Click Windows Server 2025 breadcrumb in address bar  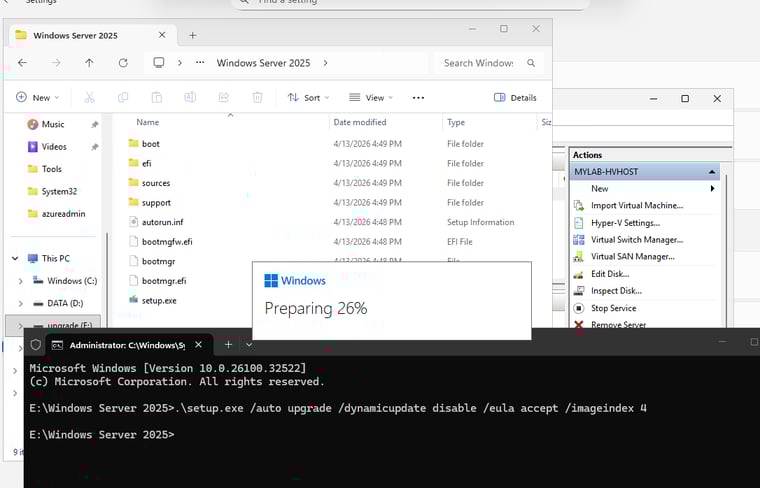pyautogui.click(x=263, y=63)
